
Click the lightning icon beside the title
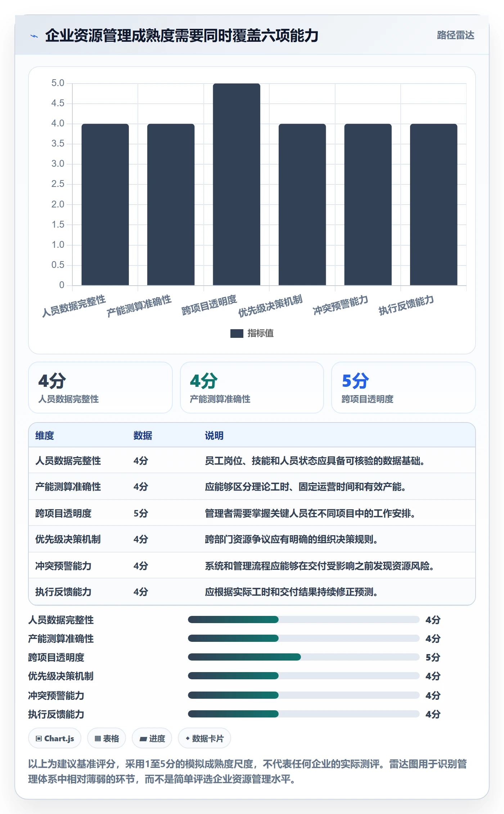34,36
